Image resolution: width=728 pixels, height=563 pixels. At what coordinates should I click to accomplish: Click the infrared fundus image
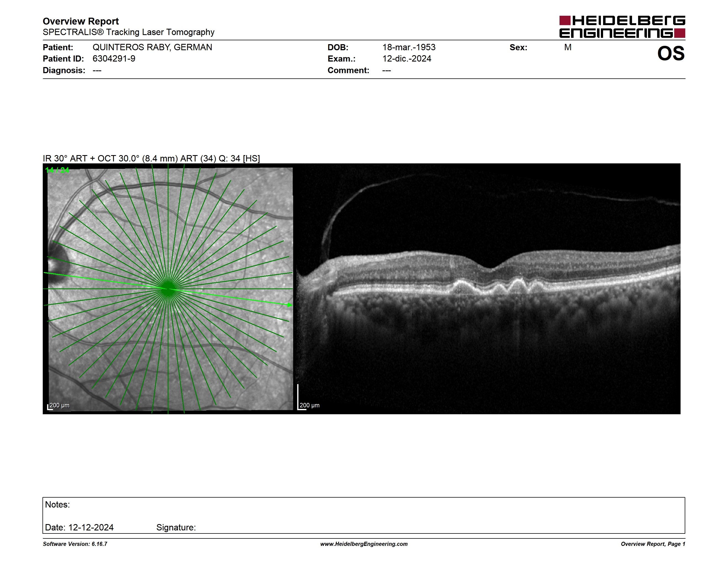(168, 289)
